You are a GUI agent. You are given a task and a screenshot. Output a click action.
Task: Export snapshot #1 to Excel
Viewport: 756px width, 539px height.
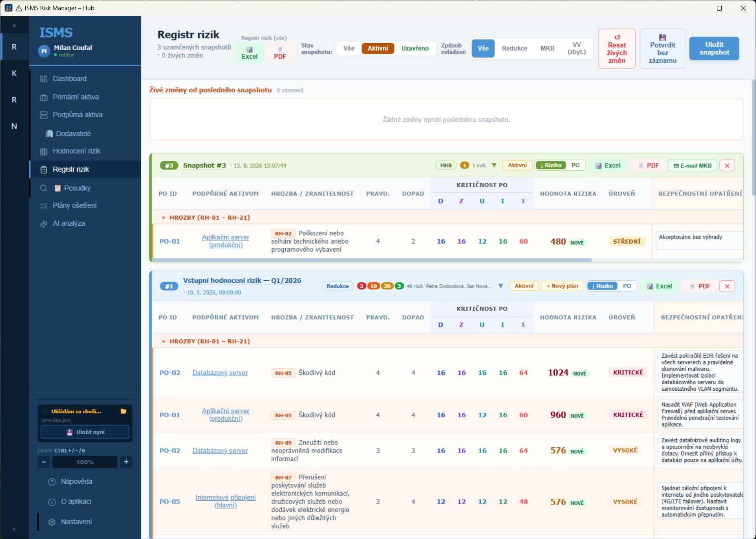[x=659, y=286]
